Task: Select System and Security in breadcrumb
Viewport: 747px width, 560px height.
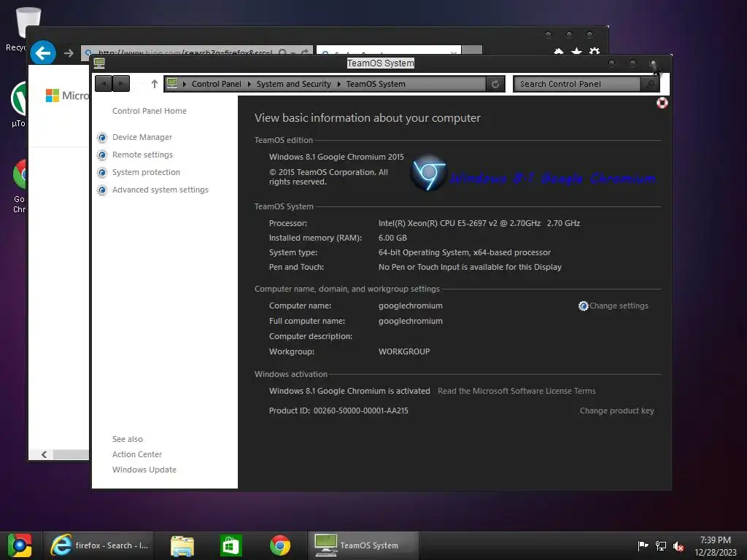Action: [294, 84]
